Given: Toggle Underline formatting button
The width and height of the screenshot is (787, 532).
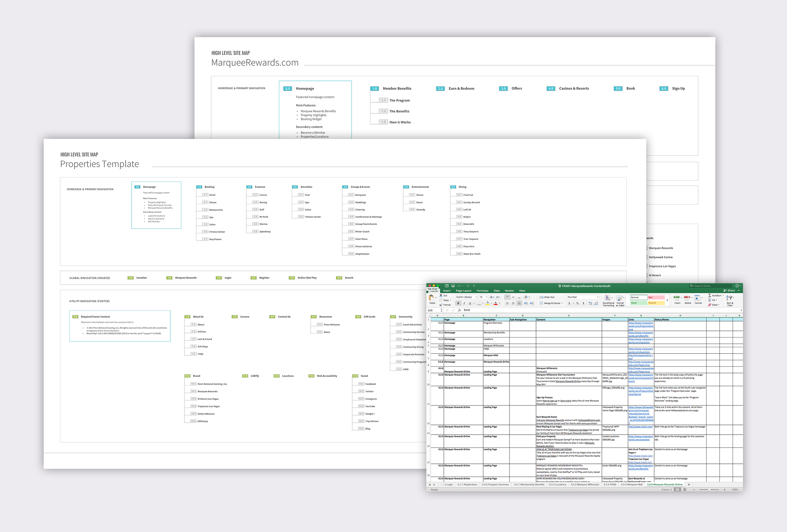Looking at the screenshot, I should point(470,303).
